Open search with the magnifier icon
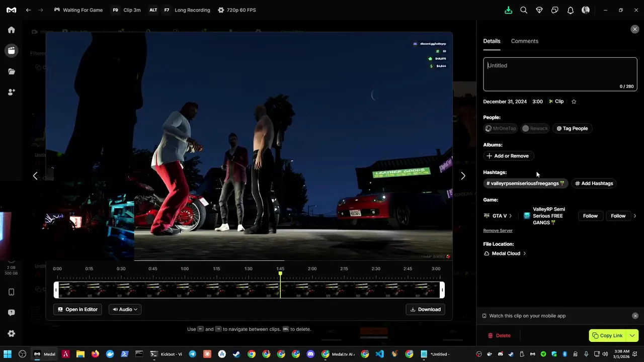This screenshot has height=362, width=644. coord(524,10)
